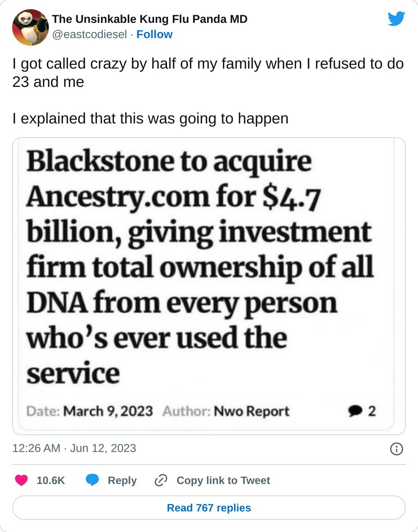Click the 12:26 AM Jun 12, 2023 timestamp
Image resolution: width=418 pixels, height=532 pixels.
(x=74, y=448)
